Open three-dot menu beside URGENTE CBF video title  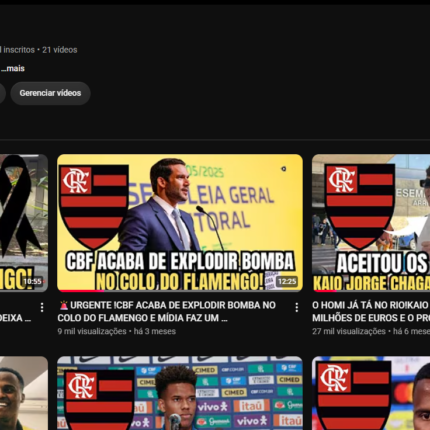(x=296, y=307)
